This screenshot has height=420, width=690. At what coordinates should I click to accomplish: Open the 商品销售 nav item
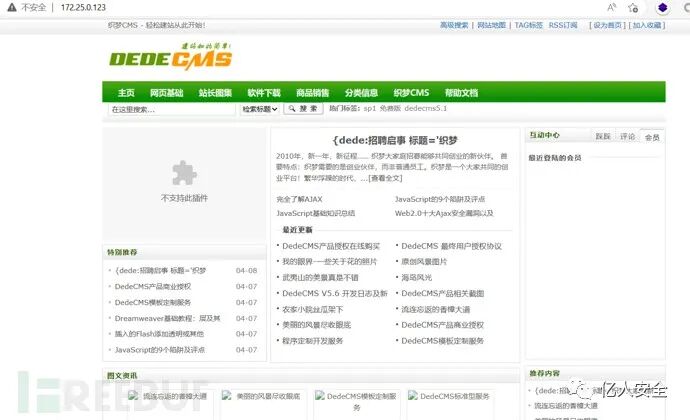pos(312,93)
